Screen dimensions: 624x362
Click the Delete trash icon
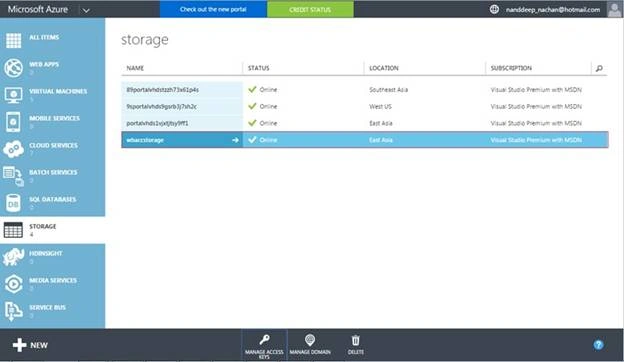coord(355,340)
